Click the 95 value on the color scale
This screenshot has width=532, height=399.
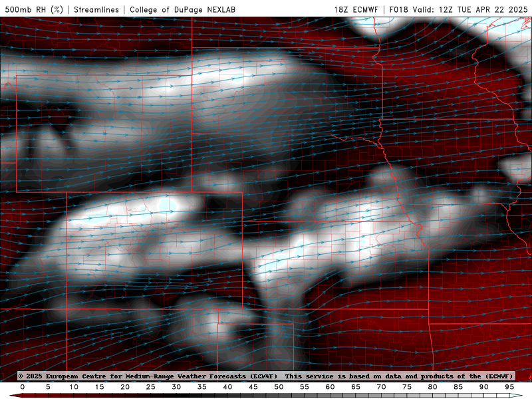[509, 387]
